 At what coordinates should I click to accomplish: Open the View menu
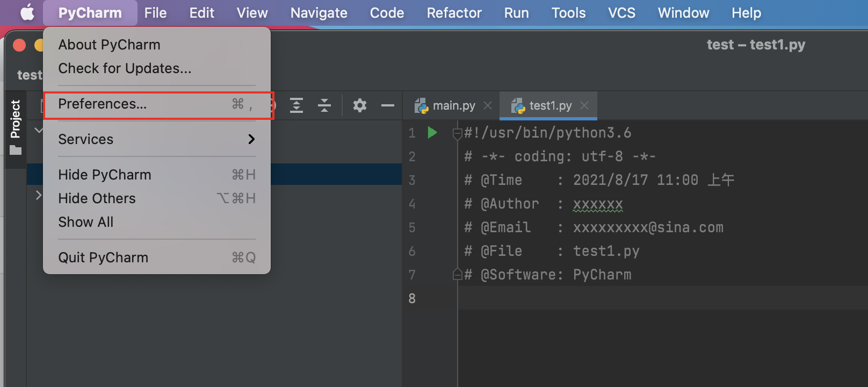click(252, 13)
